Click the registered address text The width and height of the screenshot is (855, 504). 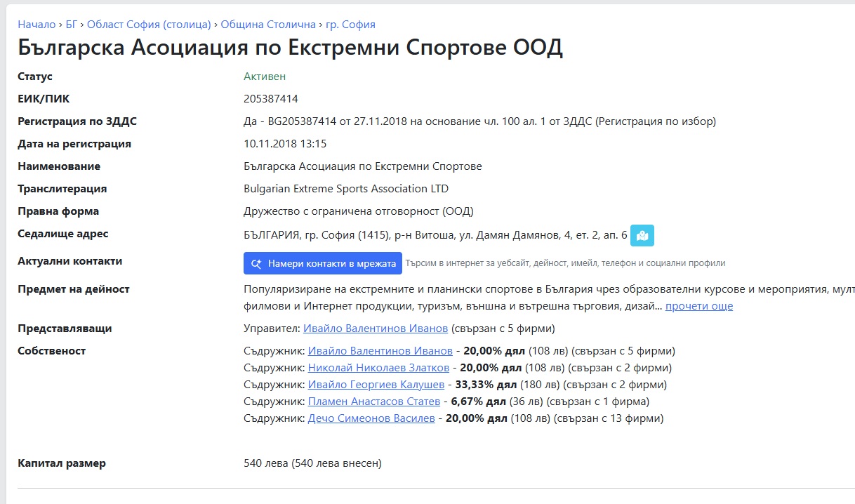tap(435, 235)
